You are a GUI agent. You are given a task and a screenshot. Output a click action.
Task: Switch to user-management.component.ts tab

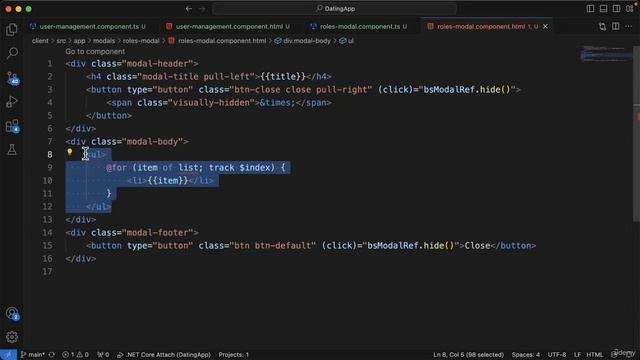[x=89, y=27]
